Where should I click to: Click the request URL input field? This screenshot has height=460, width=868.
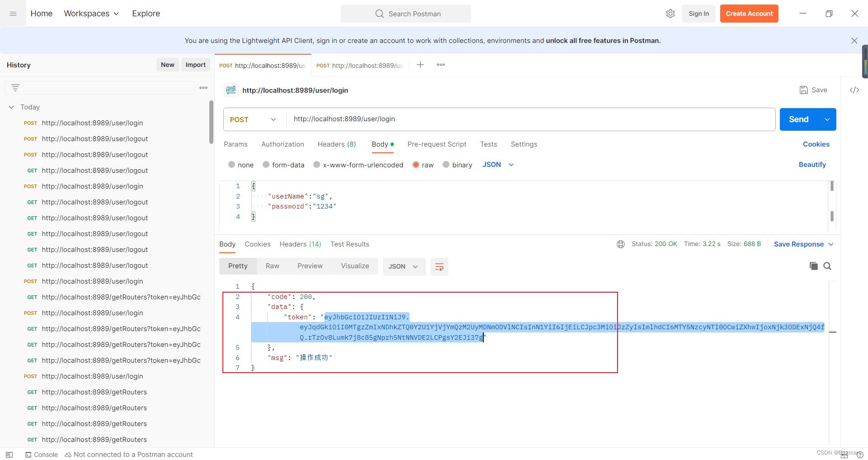[531, 119]
